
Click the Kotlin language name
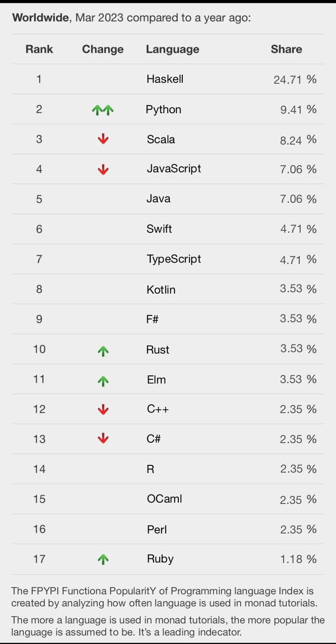pos(161,289)
